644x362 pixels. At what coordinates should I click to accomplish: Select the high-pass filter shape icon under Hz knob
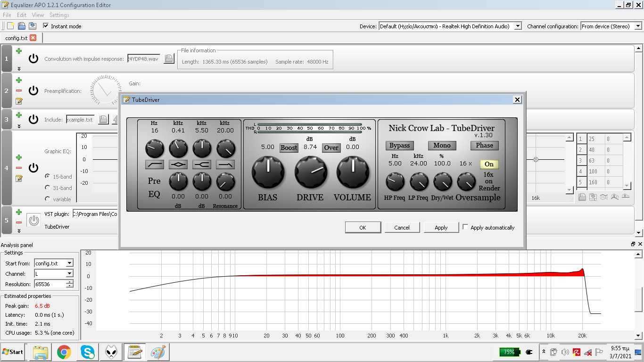(x=155, y=164)
